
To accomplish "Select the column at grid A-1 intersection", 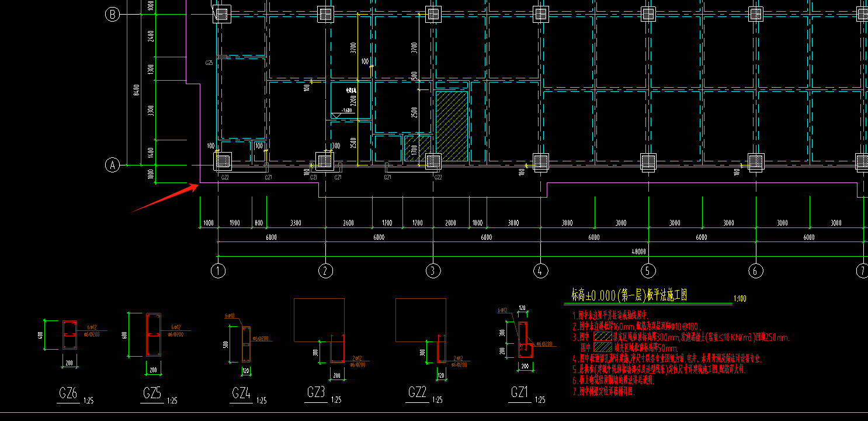I will click(221, 160).
